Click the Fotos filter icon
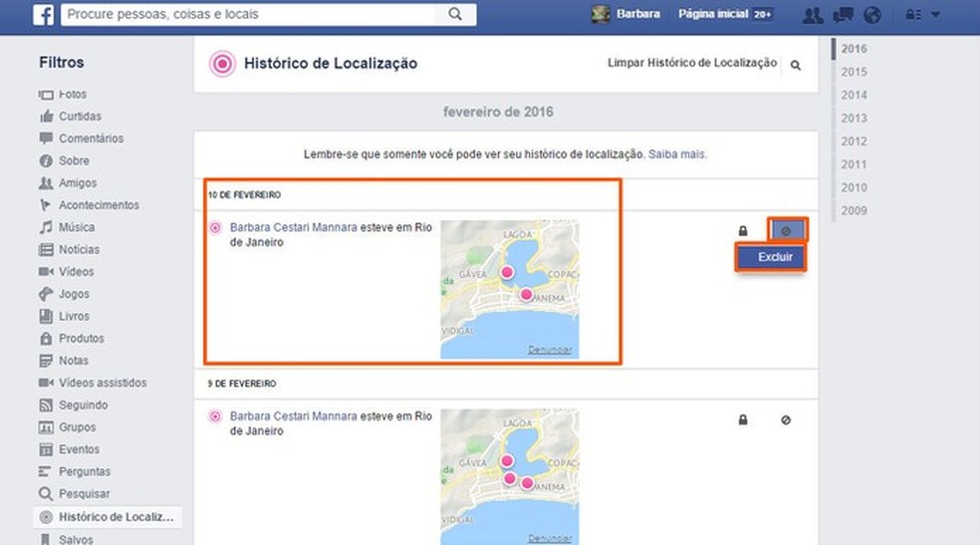Image resolution: width=980 pixels, height=545 pixels. point(46,95)
